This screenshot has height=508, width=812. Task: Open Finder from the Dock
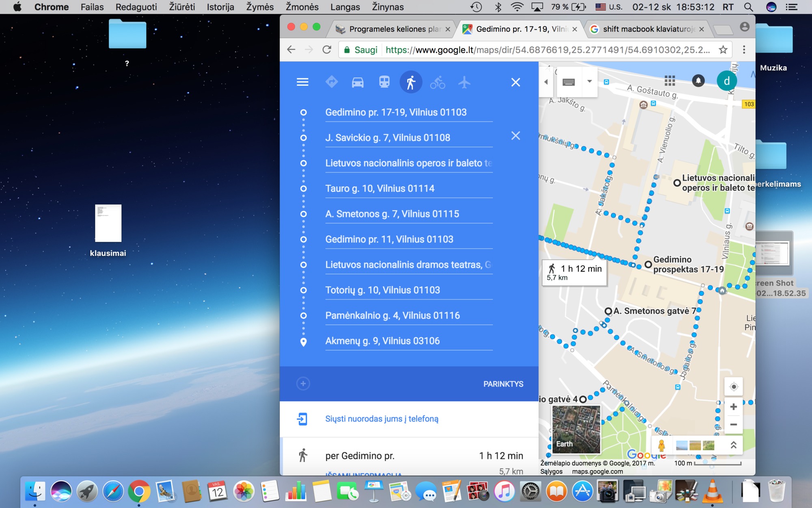point(35,491)
